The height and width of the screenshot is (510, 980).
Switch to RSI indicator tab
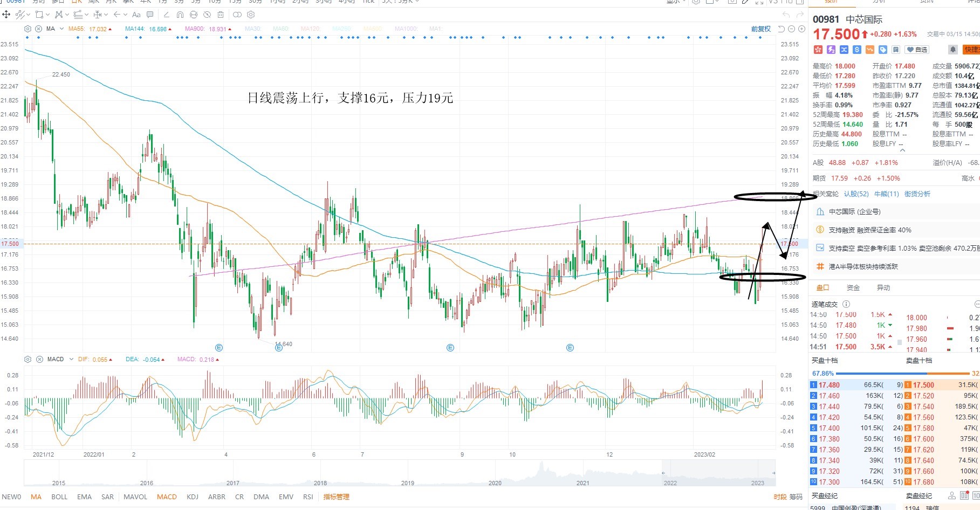[308, 497]
